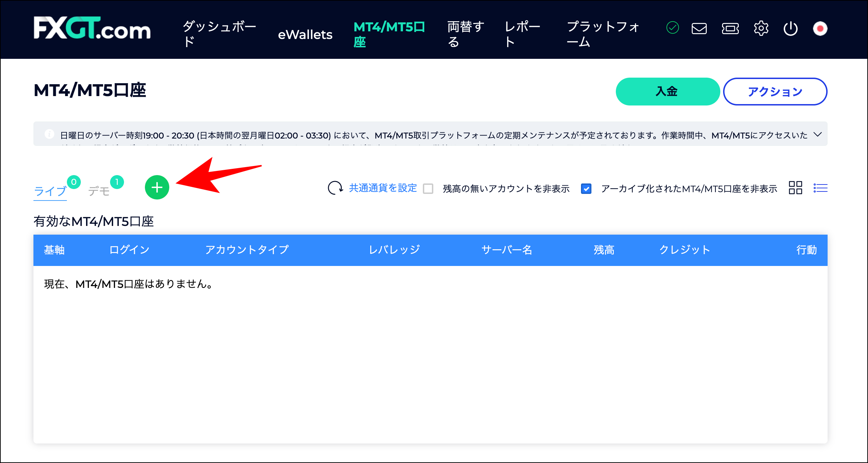This screenshot has height=463, width=868.
Task: Click the 共通通貨を設定 link
Action: (382, 188)
